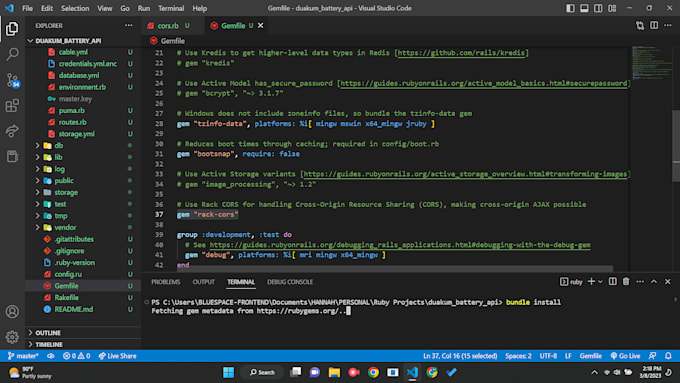Expand the Timeline section
The image size is (680, 383).
coord(49,344)
